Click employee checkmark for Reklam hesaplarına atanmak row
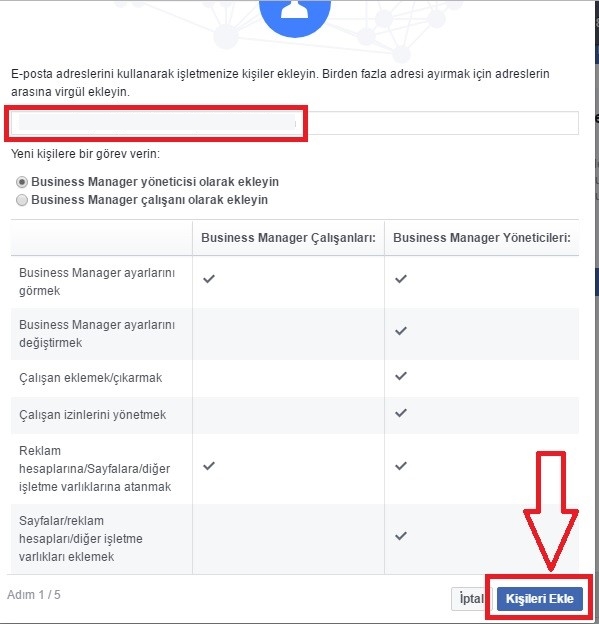The width and height of the screenshot is (599, 624). (x=209, y=466)
